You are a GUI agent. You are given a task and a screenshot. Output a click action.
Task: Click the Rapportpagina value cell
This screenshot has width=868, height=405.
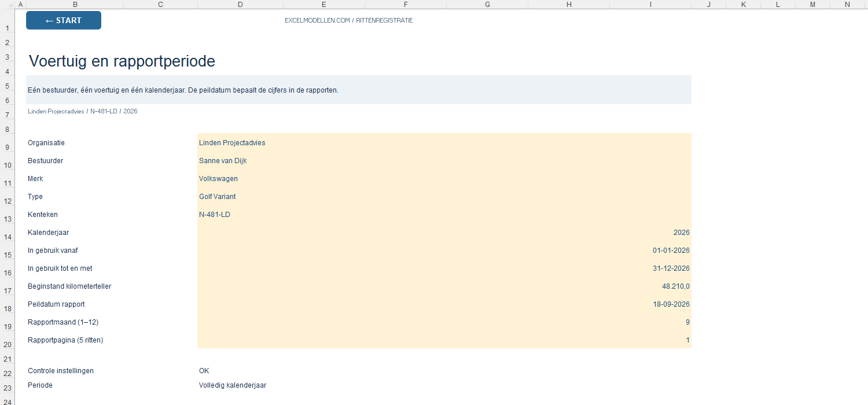[444, 340]
